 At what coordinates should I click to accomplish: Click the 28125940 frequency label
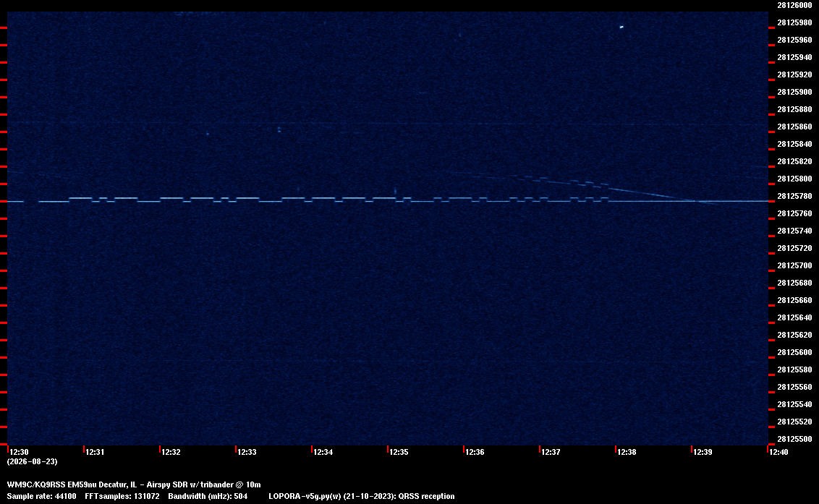pos(794,57)
